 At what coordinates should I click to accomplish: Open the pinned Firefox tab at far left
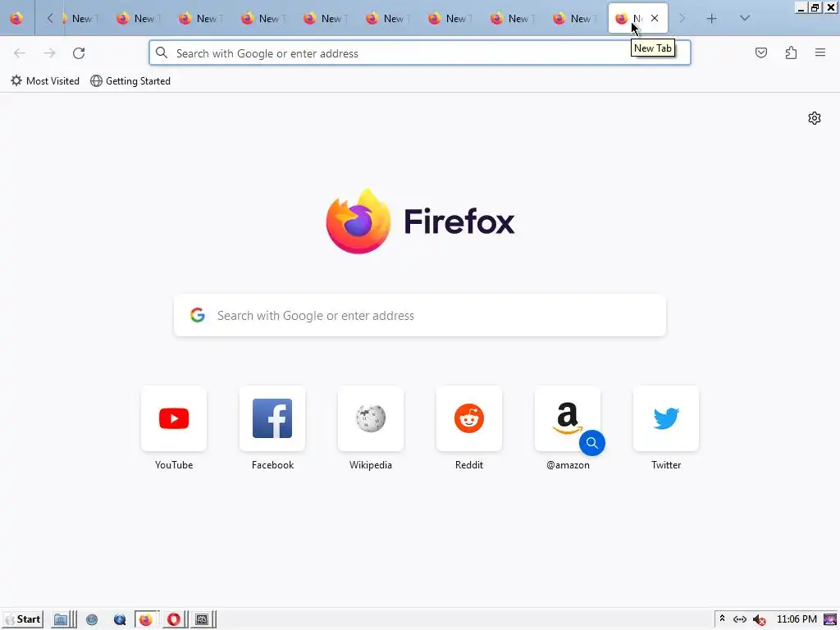(x=16, y=18)
